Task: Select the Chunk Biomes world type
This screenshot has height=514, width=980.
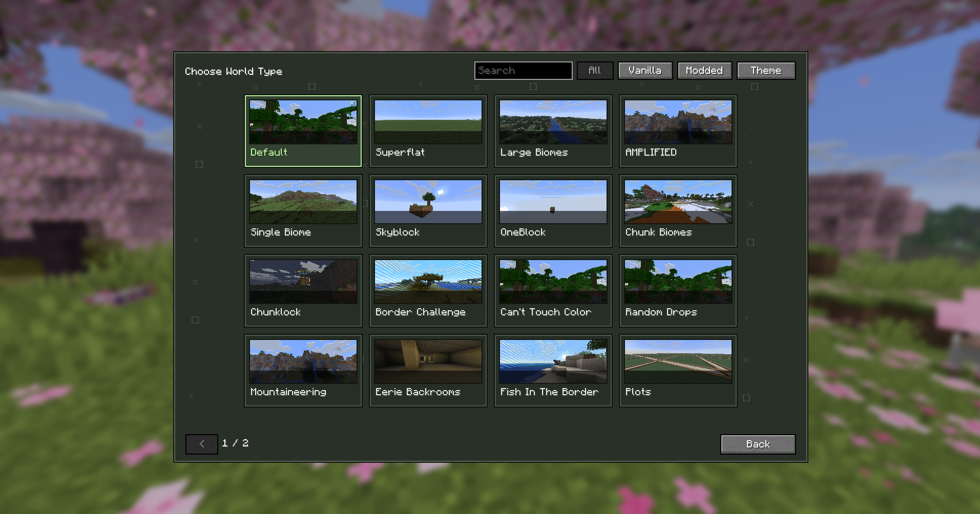Action: click(678, 211)
